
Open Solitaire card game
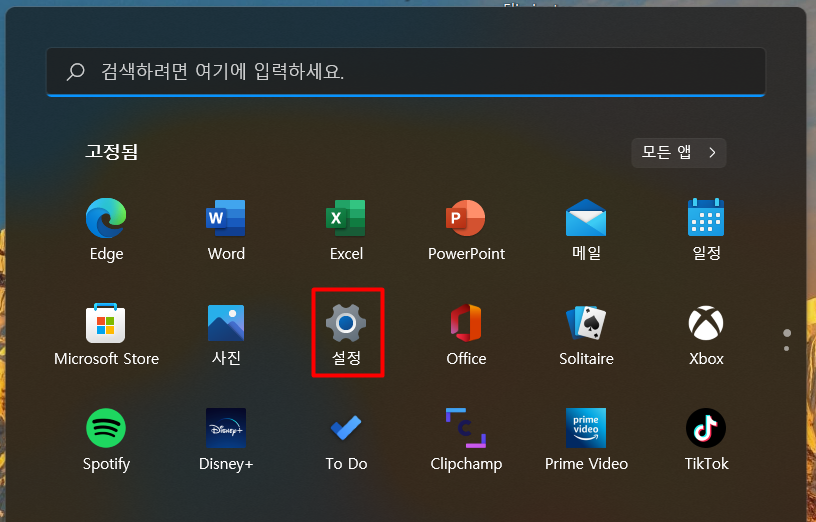tap(586, 334)
